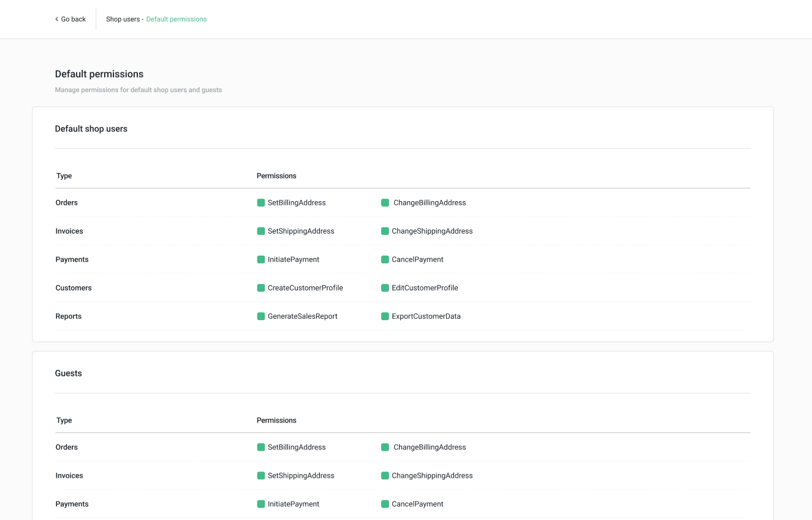Toggle CancelPayment in the Guests section
Screen dimensions: 812x520
click(x=385, y=504)
